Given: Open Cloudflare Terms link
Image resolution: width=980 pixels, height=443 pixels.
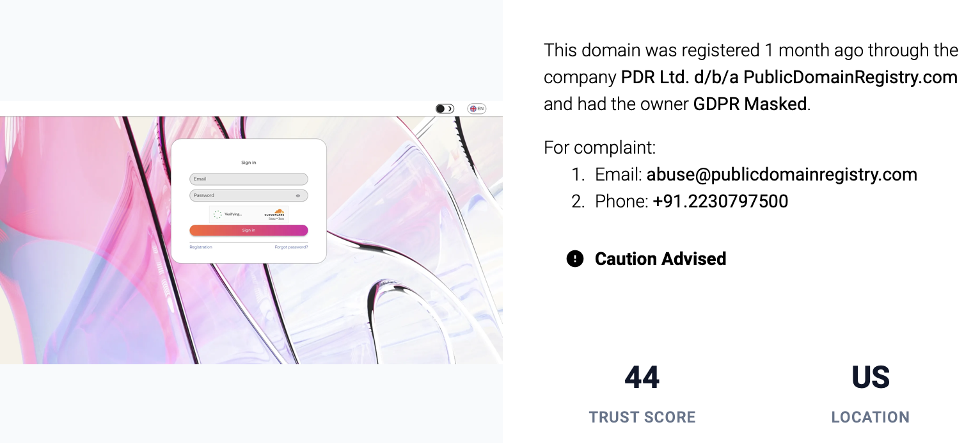Looking at the screenshot, I should click(281, 218).
